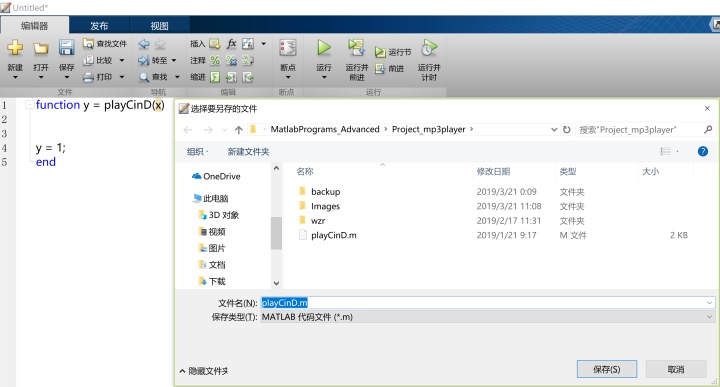Click the Open (打开) folder icon

click(41, 48)
